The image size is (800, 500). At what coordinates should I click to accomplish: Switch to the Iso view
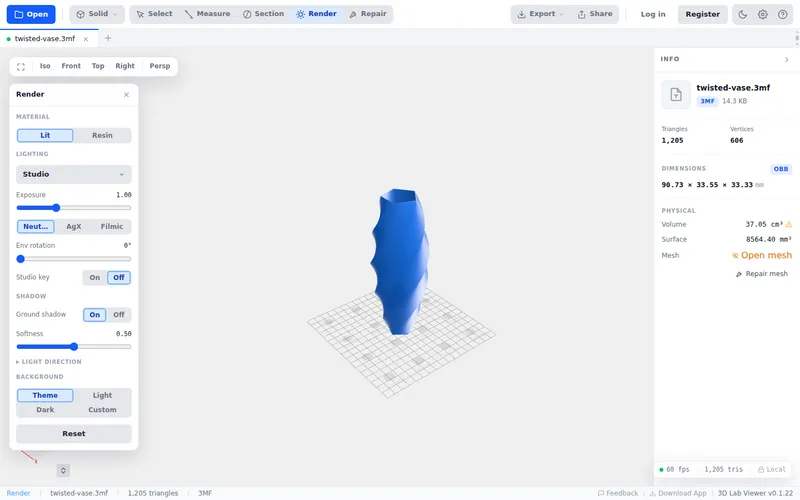click(x=45, y=66)
